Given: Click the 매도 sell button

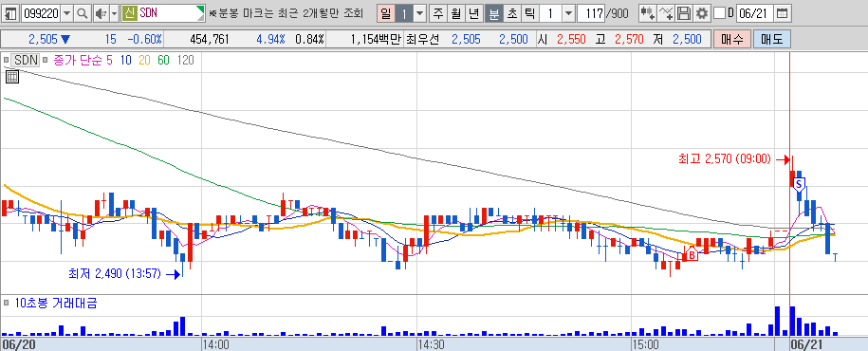Looking at the screenshot, I should [772, 39].
